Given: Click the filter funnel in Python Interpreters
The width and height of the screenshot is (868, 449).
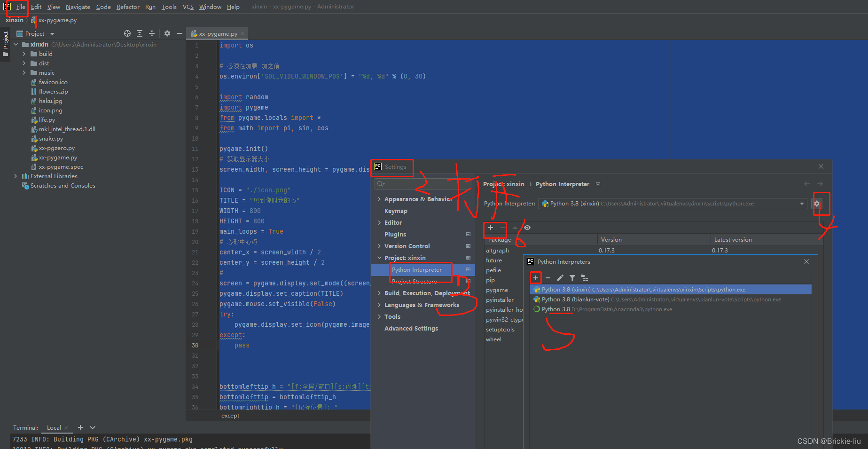Looking at the screenshot, I should pos(572,278).
